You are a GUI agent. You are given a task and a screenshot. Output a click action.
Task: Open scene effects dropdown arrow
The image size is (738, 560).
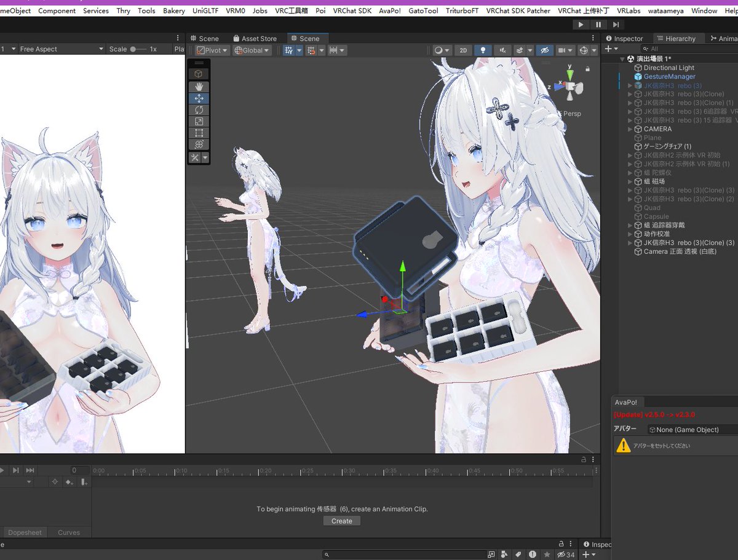point(530,50)
